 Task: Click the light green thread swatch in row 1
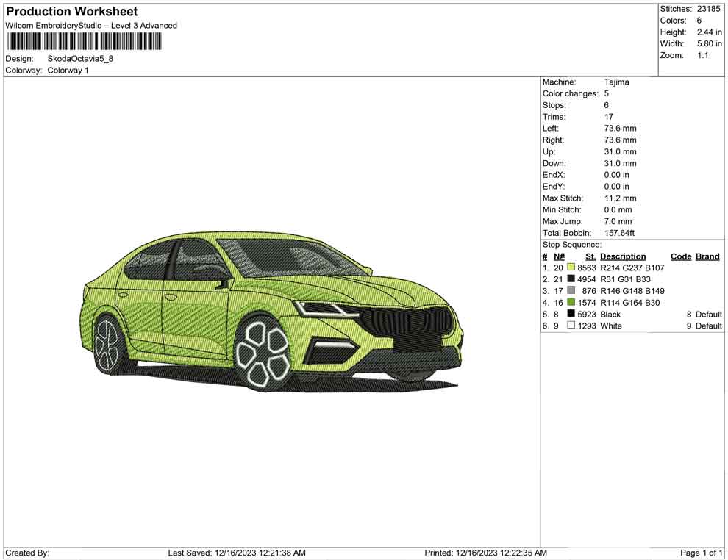(x=571, y=268)
